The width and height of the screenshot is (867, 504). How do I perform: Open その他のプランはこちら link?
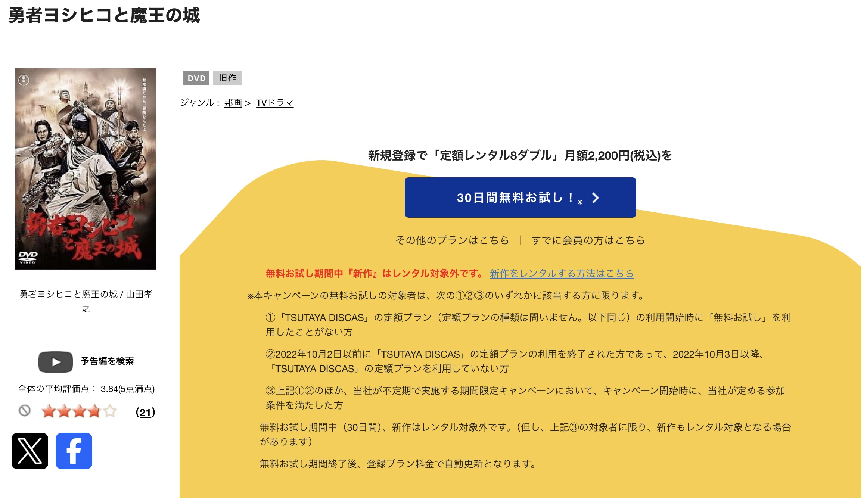452,240
